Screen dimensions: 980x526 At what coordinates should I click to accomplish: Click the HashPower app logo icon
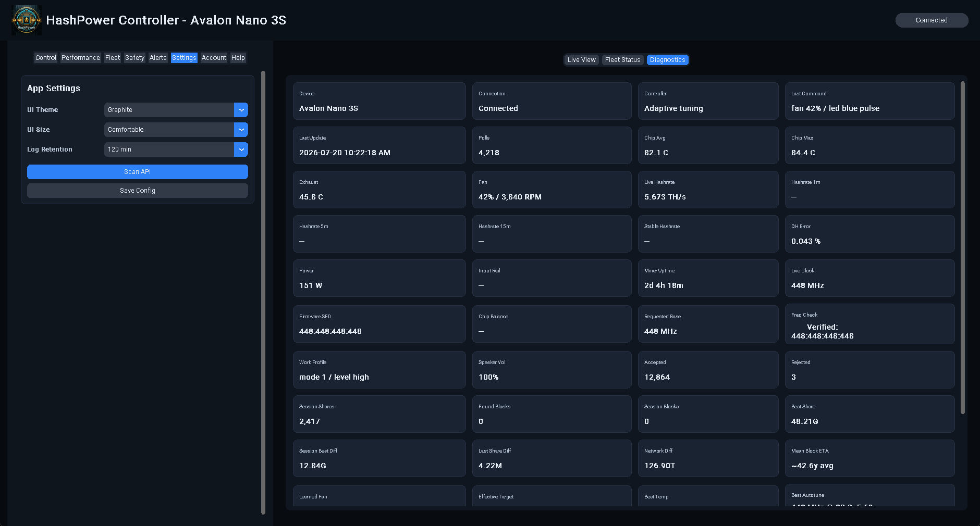tap(27, 20)
